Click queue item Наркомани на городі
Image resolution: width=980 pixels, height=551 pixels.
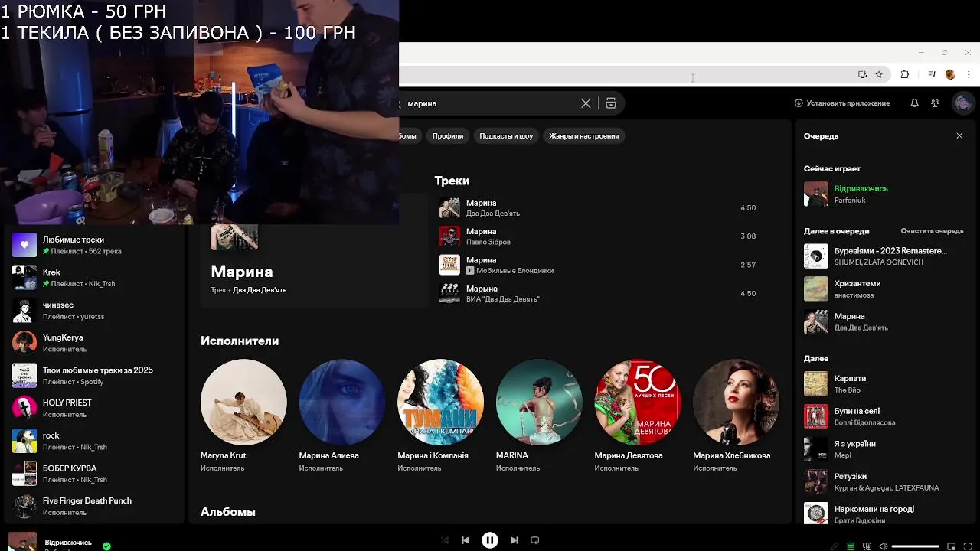click(x=884, y=514)
